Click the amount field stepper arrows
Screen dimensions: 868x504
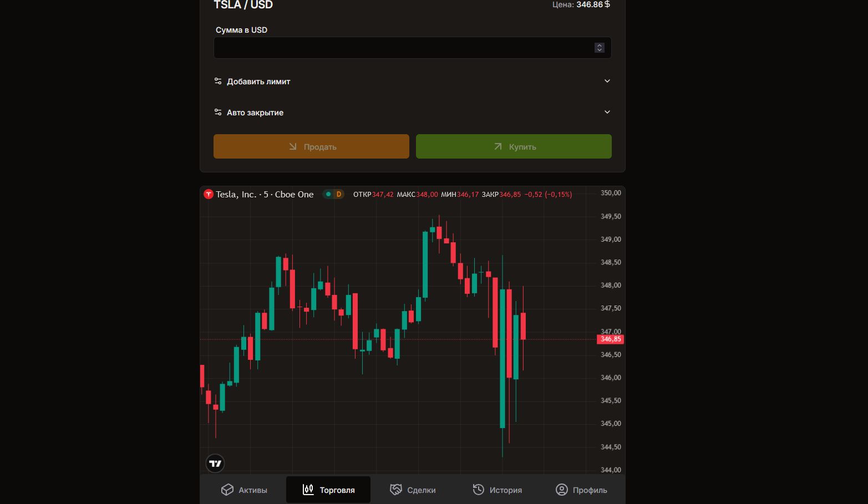click(x=600, y=48)
